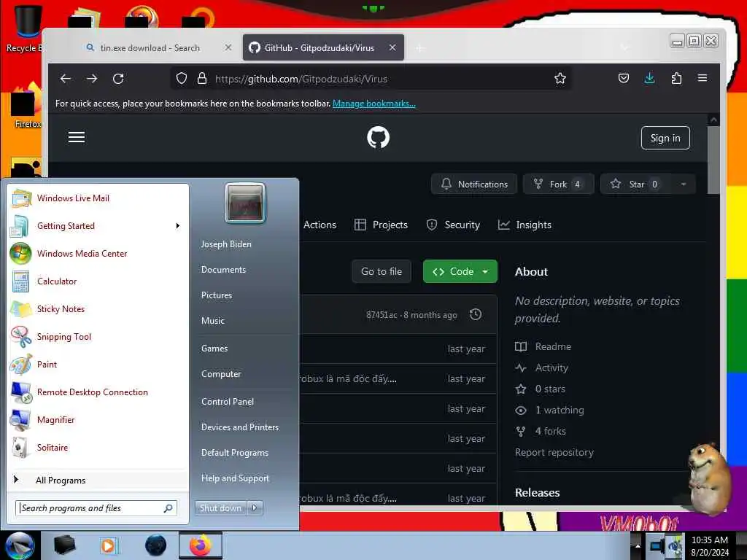Image resolution: width=747 pixels, height=560 pixels.
Task: Launch Magnifier
Action: pyautogui.click(x=98, y=419)
